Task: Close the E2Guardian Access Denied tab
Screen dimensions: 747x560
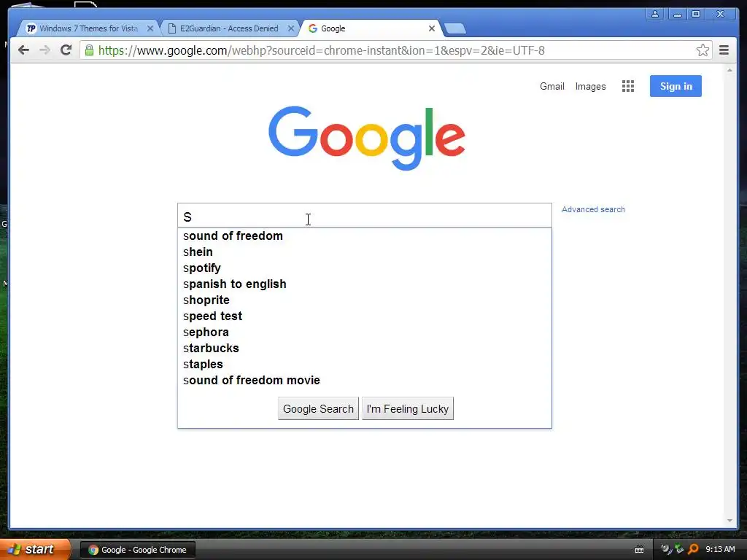Action: tap(290, 28)
